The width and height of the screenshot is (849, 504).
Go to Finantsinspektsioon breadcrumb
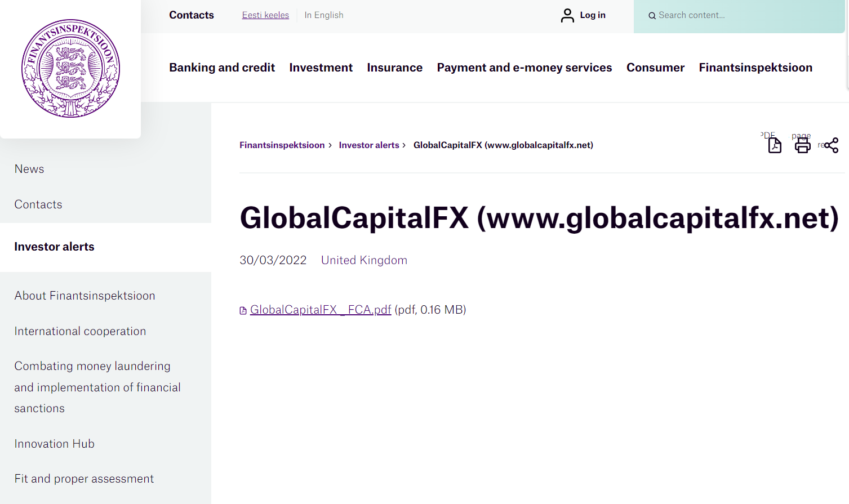(282, 145)
